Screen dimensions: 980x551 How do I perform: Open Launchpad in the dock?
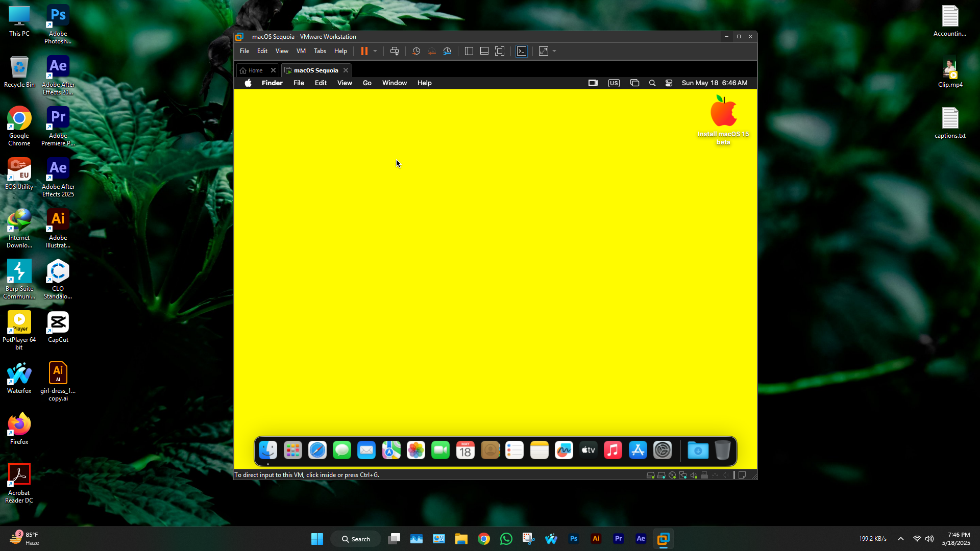[292, 450]
